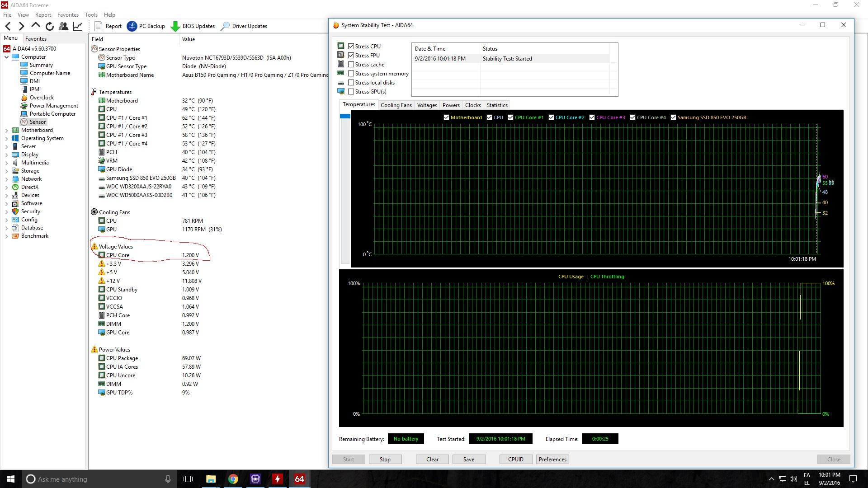Screen dimensions: 868x488
Task: Open the Favorites menu
Action: 68,15
